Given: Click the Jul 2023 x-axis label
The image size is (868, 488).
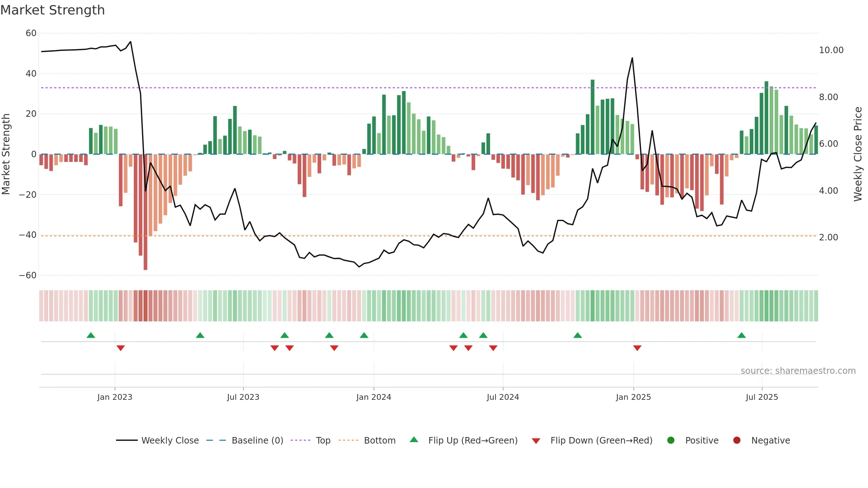Looking at the screenshot, I should (243, 397).
